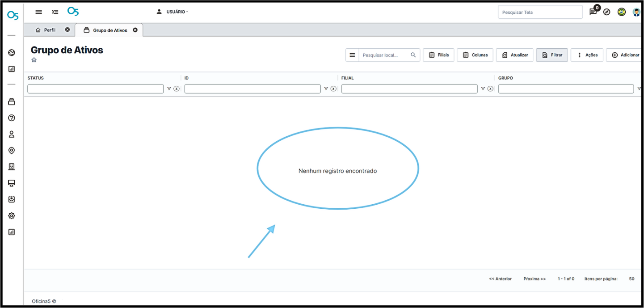Screen dimensions: 644x308
Task: Click the building icon in sidebar
Action: (x=12, y=167)
